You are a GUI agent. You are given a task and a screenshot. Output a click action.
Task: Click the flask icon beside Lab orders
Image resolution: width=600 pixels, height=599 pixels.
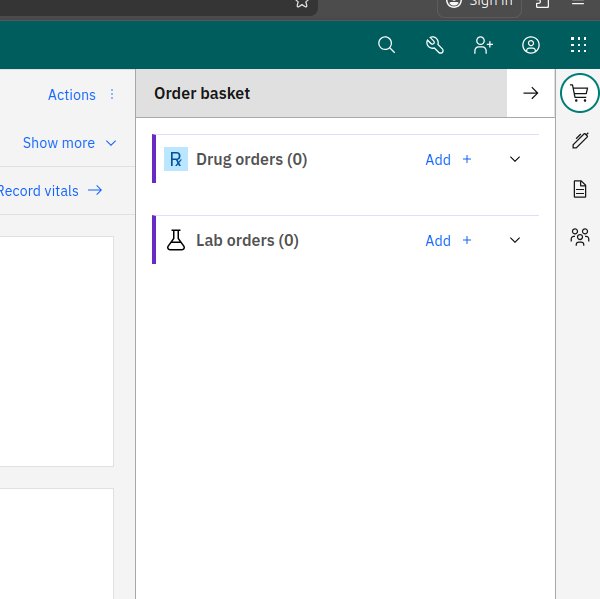point(176,240)
